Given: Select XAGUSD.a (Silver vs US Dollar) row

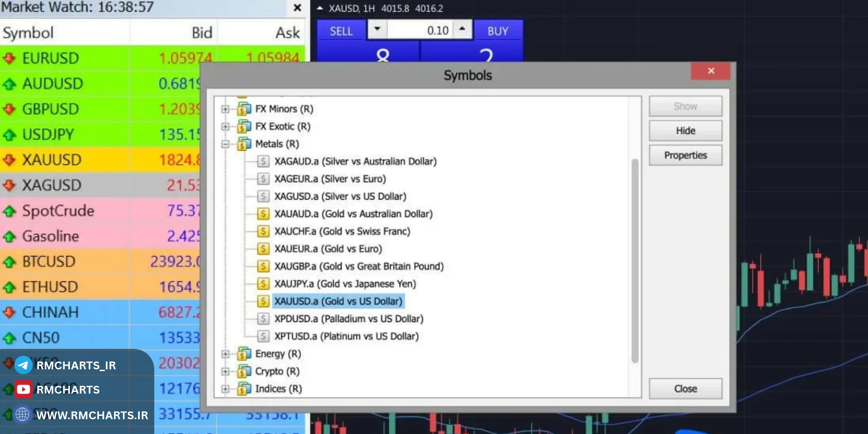Looking at the screenshot, I should [x=340, y=196].
